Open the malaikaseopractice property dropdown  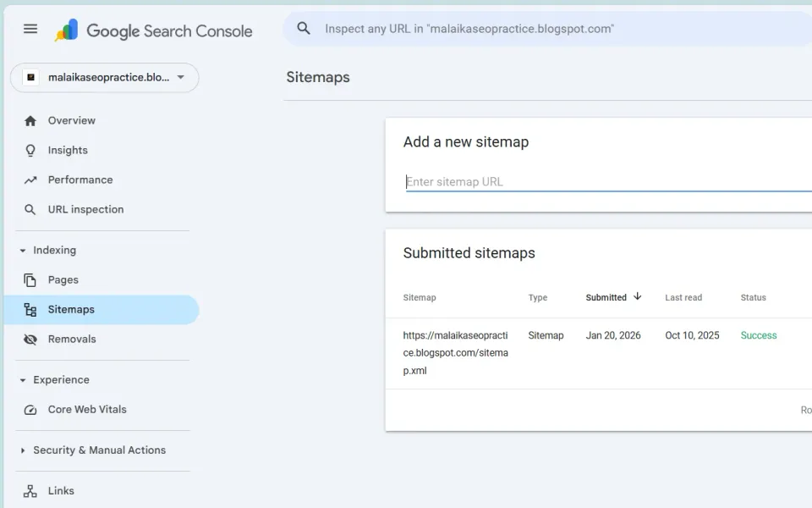(105, 78)
